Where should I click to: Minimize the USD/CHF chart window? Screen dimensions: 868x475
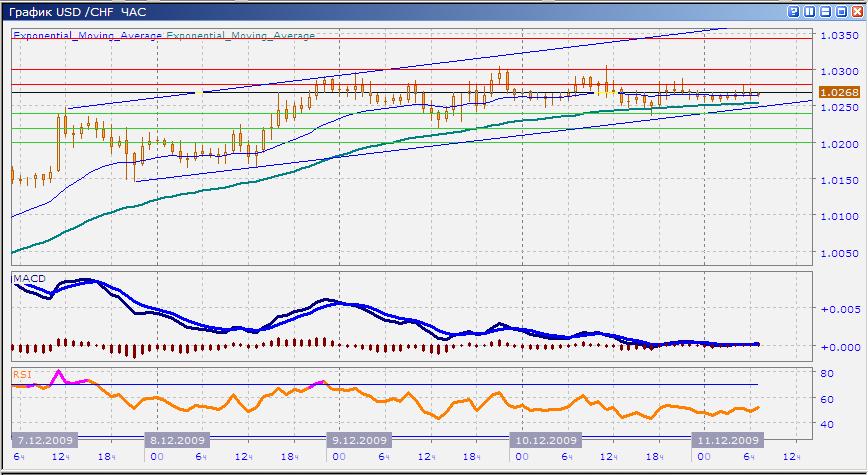pyautogui.click(x=826, y=11)
